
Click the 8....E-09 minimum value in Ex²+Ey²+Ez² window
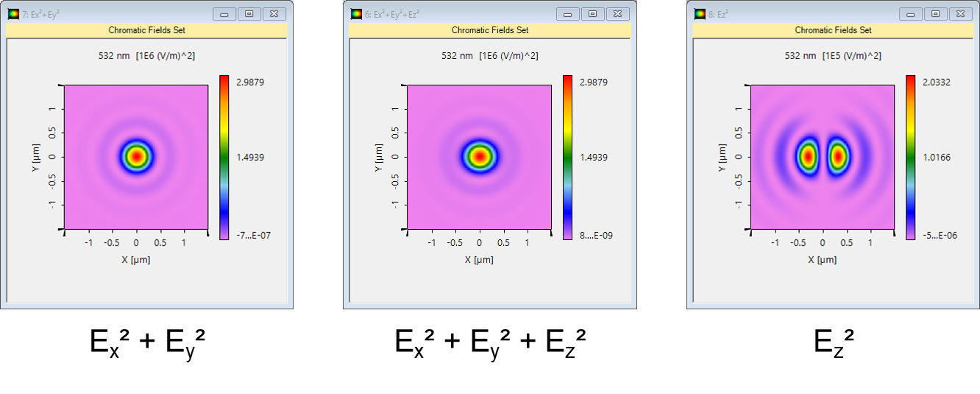596,235
